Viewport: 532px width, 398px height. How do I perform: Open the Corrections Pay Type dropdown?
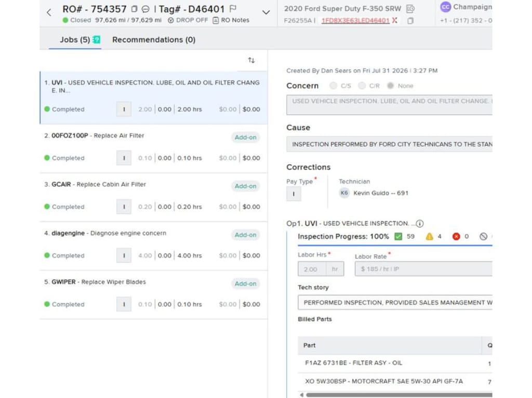click(x=294, y=194)
